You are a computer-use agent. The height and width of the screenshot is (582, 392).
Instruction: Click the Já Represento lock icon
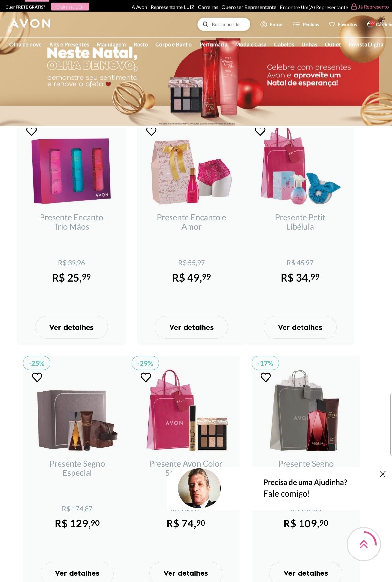354,7
